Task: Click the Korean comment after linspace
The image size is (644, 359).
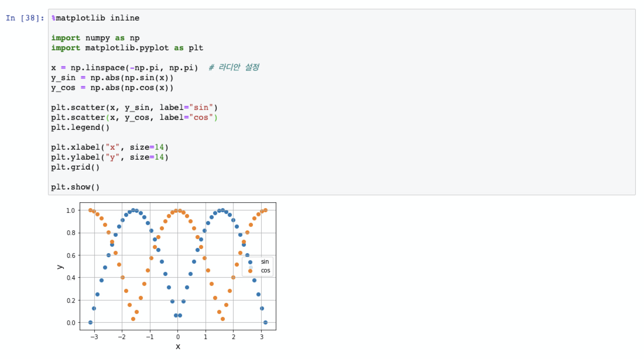Action: tap(234, 68)
